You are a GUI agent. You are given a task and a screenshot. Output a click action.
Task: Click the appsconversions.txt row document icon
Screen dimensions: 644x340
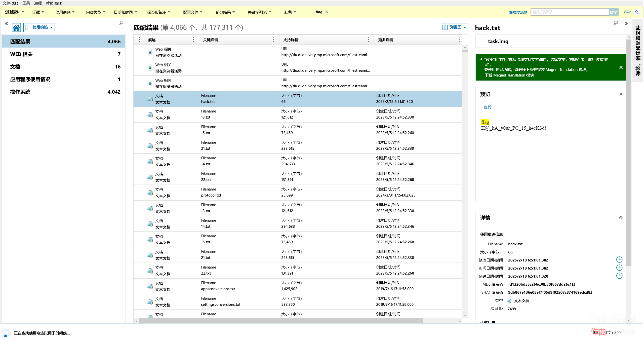(150, 286)
